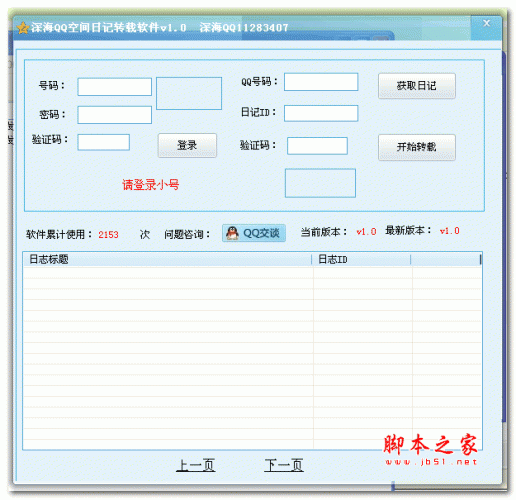This screenshot has width=516, height=500.
Task: Click the 软件累计使用 label
Action: [59, 234]
